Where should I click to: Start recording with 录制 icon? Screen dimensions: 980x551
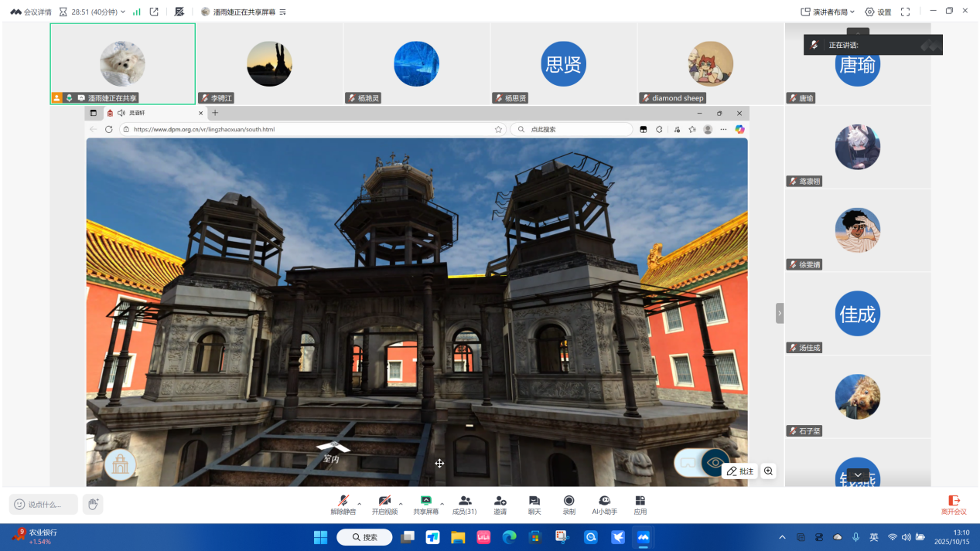[569, 504]
